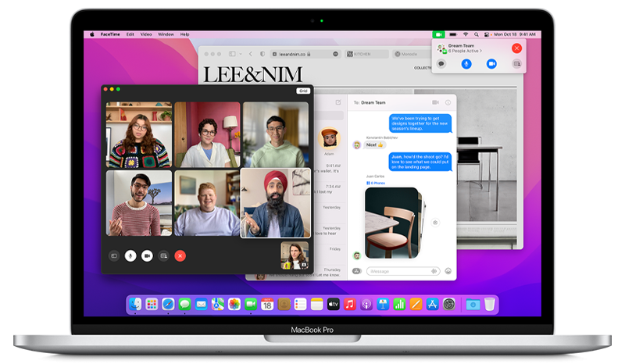625x364 pixels.
Task: Turn off camera in FaceTime call controls
Action: (147, 255)
